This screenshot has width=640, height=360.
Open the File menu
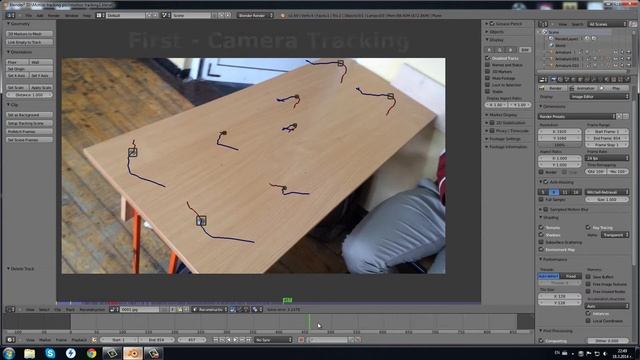coord(29,15)
